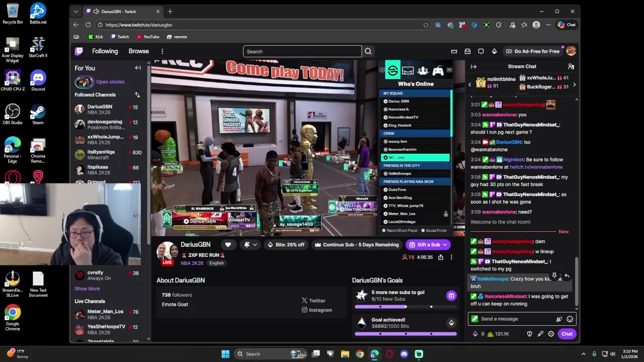Open the celebration power-ups icon in chat box
Viewport: 644px width, 362px height.
click(x=559, y=319)
